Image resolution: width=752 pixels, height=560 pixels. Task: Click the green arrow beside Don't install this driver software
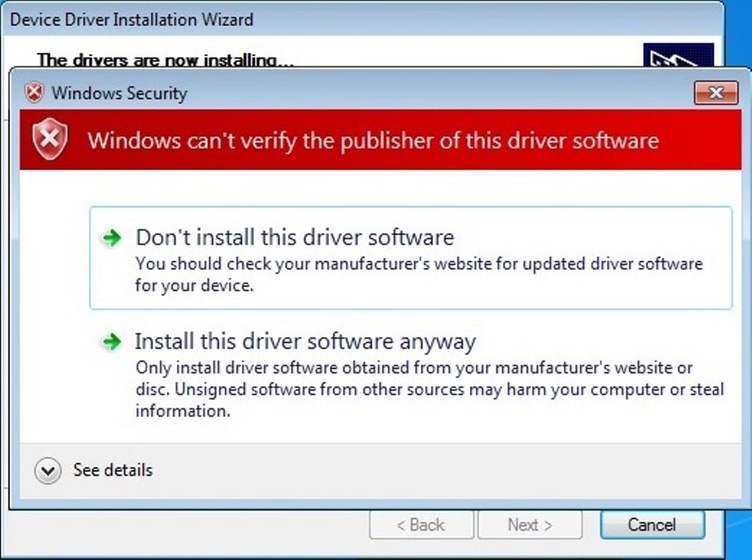(112, 237)
